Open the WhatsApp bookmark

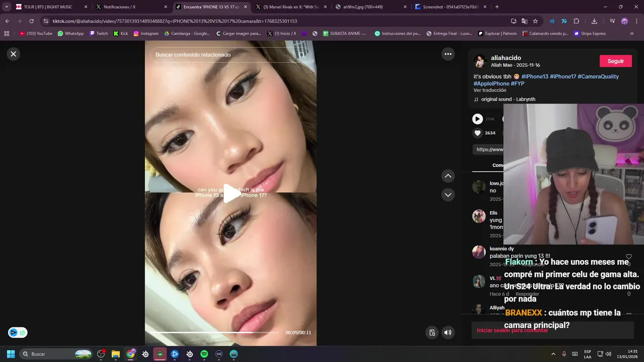[x=70, y=34]
